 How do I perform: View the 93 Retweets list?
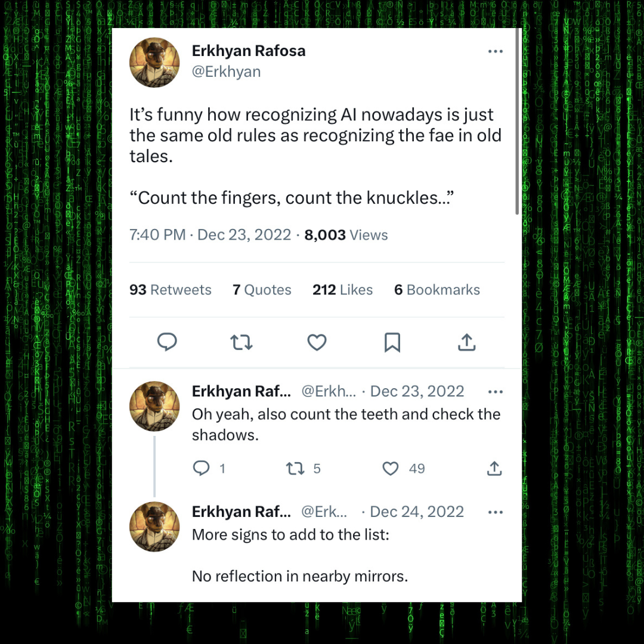pos(171,290)
